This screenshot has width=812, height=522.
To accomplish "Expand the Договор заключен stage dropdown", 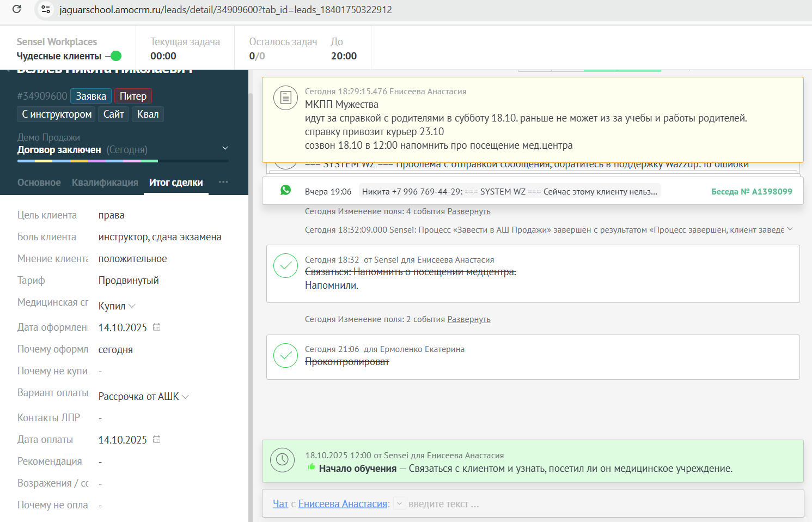I will [x=225, y=148].
